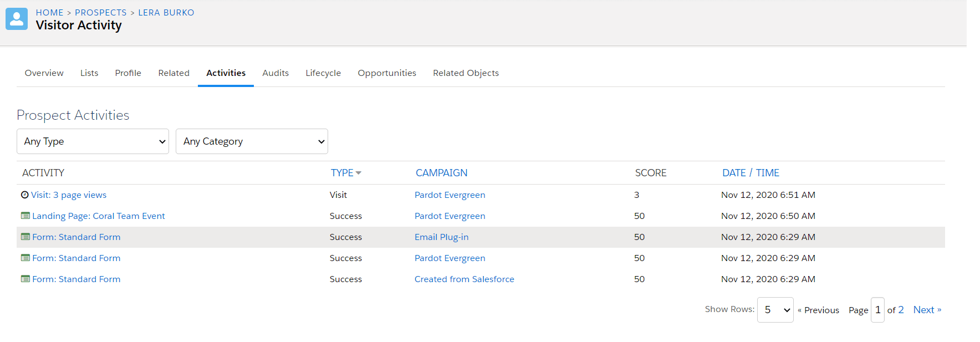Sort by TIME column header
980x342 pixels.
click(768, 173)
